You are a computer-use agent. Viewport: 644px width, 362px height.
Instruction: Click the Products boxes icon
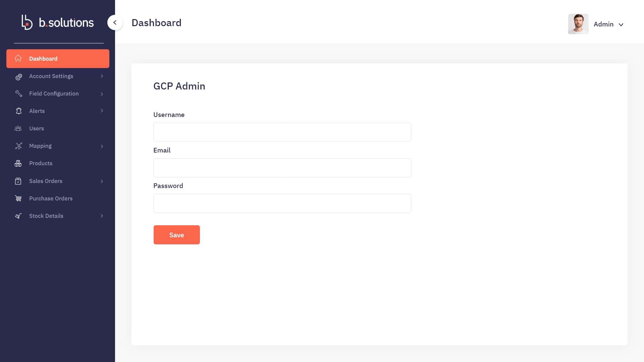point(18,163)
